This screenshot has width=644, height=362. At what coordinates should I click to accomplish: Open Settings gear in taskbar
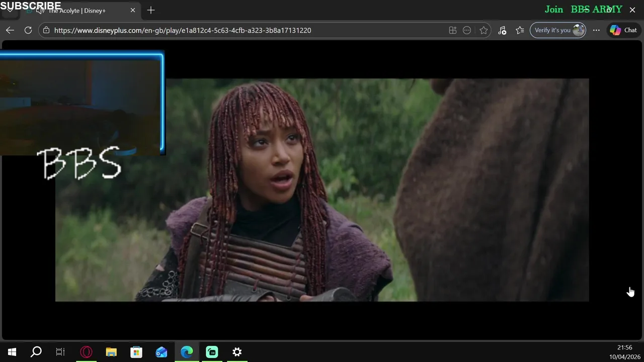(x=237, y=352)
